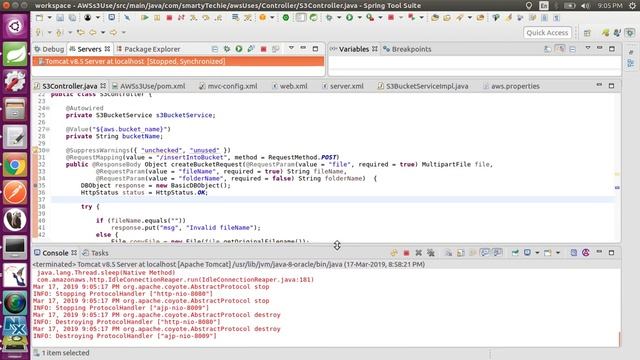Open the web.xml editor tab
The image size is (640, 360).
[x=290, y=86]
